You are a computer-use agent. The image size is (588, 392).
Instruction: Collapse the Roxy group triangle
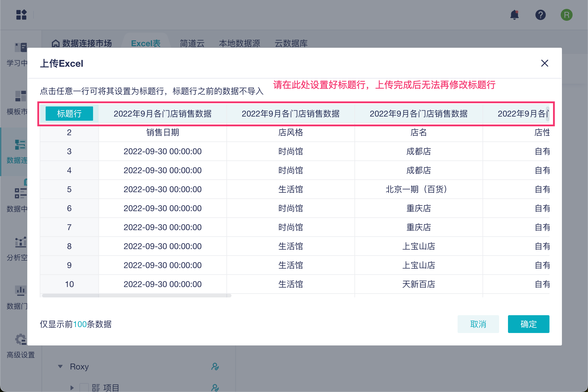pos(60,367)
